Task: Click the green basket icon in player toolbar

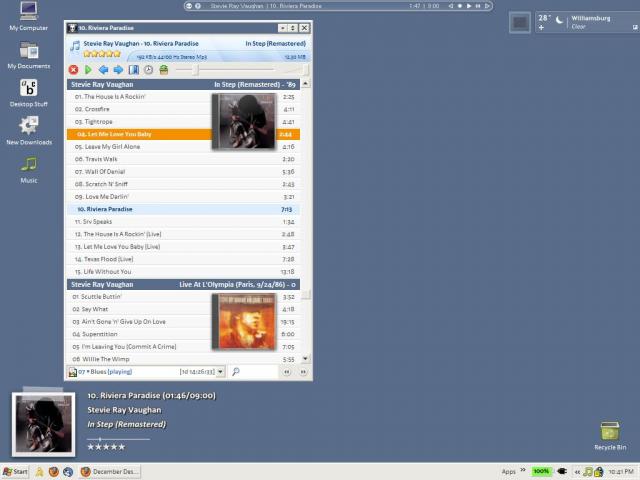Action: pyautogui.click(x=164, y=70)
